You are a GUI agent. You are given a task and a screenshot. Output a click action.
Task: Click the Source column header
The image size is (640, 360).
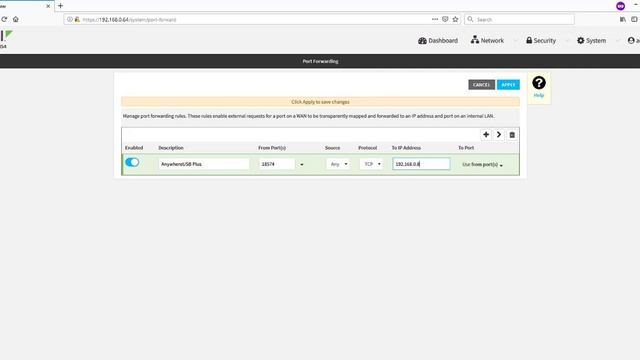pos(332,148)
